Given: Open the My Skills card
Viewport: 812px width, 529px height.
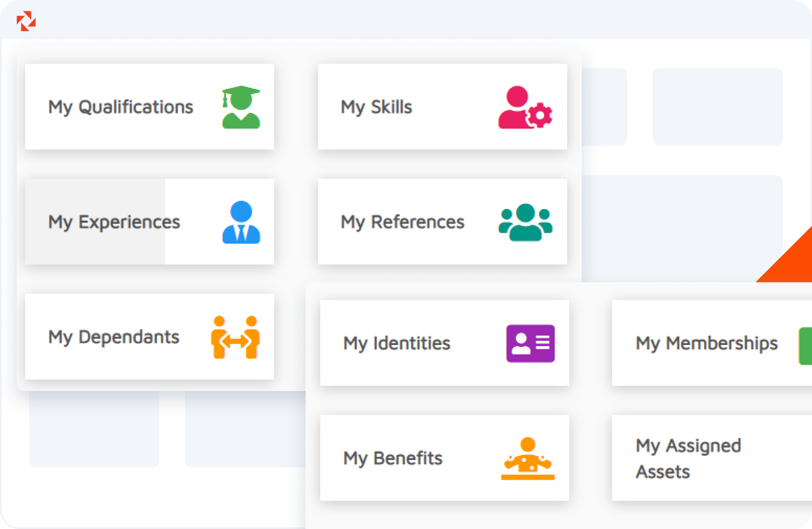Looking at the screenshot, I should pos(443,107).
